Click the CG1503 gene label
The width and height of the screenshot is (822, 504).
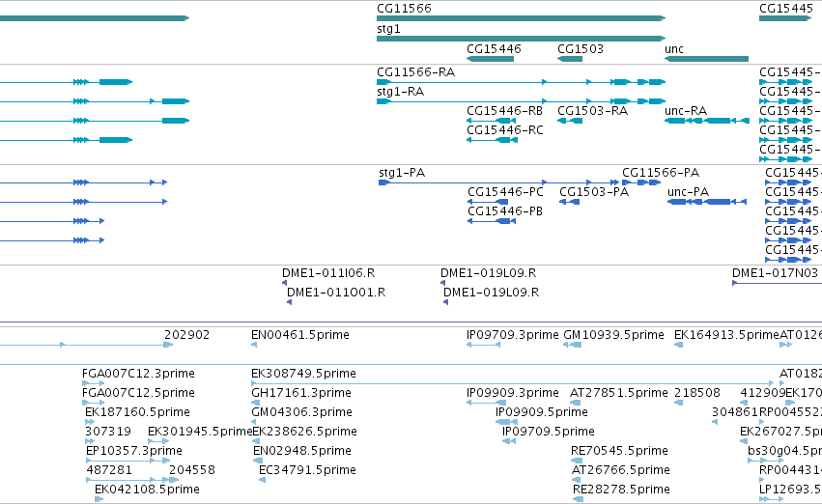[x=581, y=48]
